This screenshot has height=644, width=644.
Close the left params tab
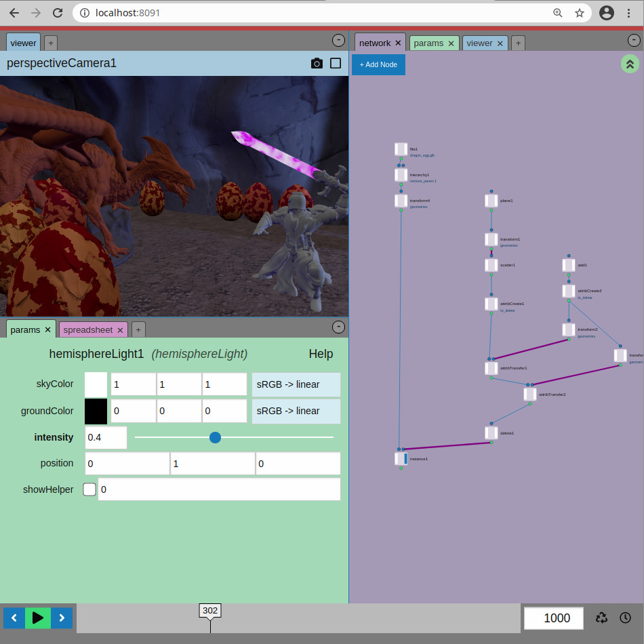coord(47,330)
